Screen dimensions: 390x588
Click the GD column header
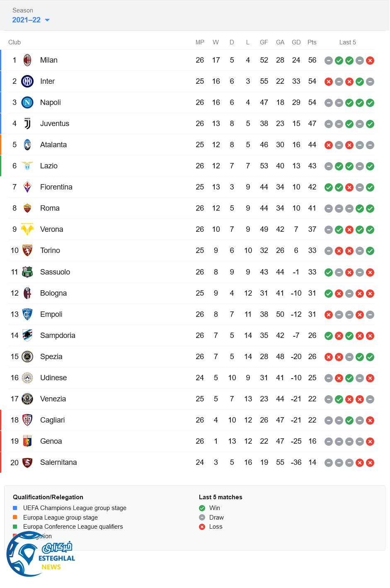(x=296, y=42)
